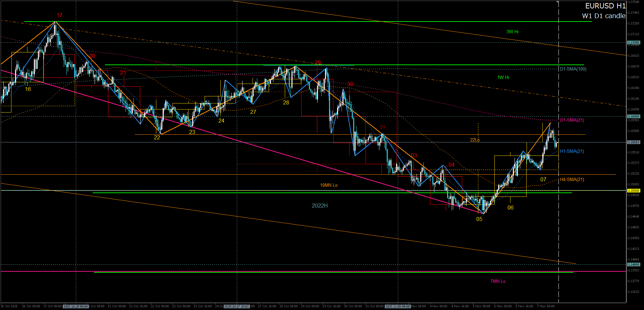Select the red swing high label 17

coord(59,15)
